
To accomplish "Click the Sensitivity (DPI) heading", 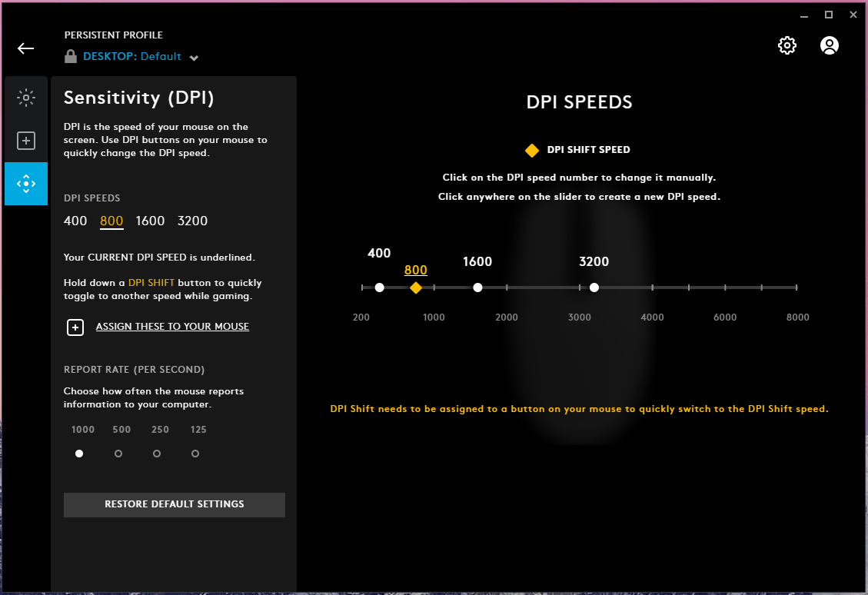I will [x=138, y=98].
